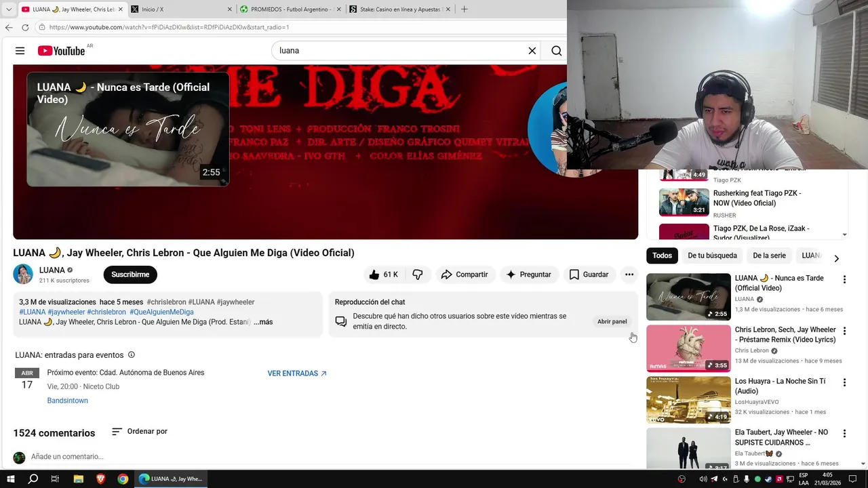Open the 'Nunca es Tarde' end-screen video card
The height and width of the screenshot is (488, 868).
[128, 129]
